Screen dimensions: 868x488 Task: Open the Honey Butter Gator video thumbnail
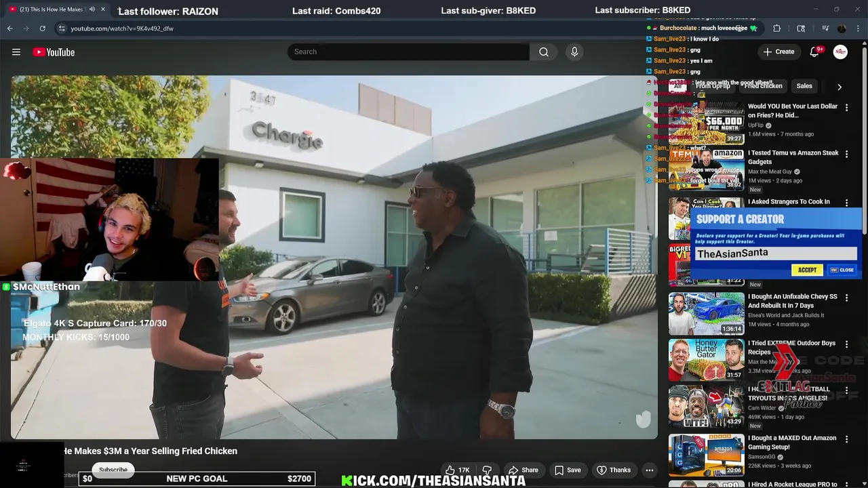[707, 360]
